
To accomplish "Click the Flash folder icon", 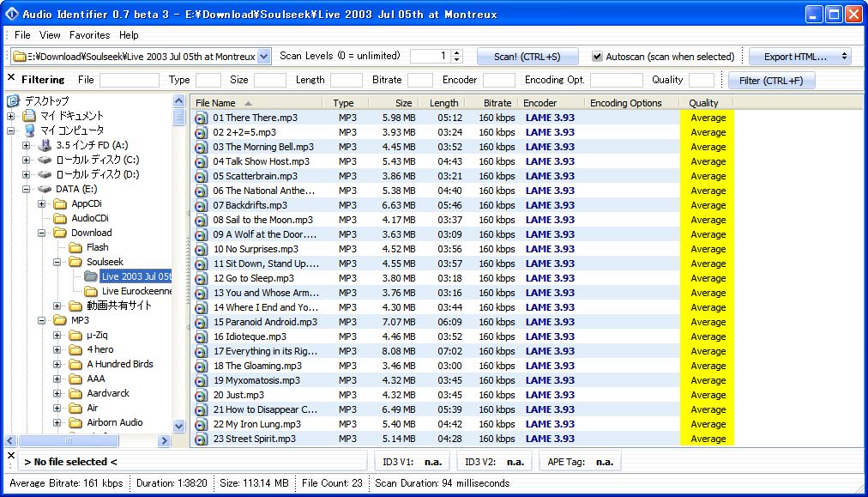I will point(75,247).
